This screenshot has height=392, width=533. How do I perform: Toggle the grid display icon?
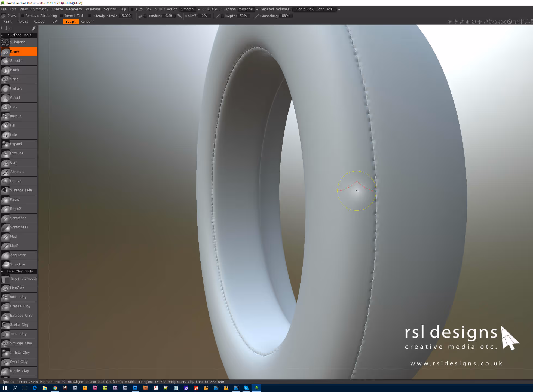(522, 22)
